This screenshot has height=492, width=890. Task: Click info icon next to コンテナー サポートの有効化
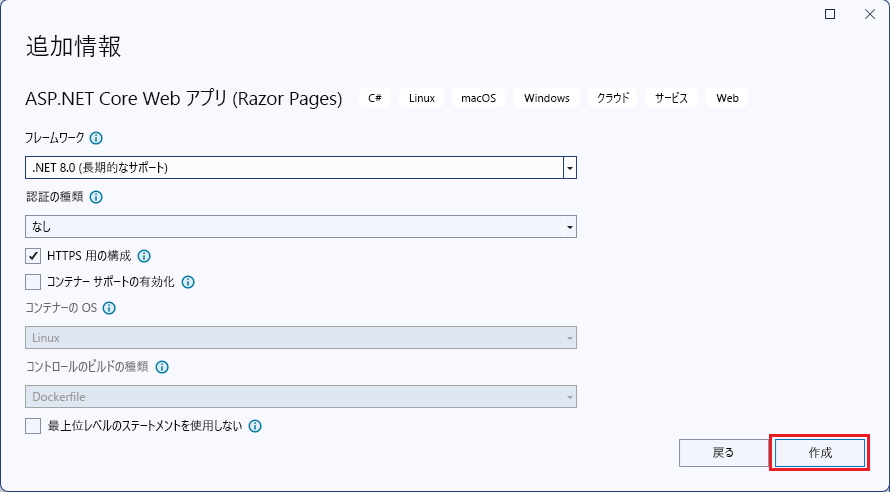[188, 282]
